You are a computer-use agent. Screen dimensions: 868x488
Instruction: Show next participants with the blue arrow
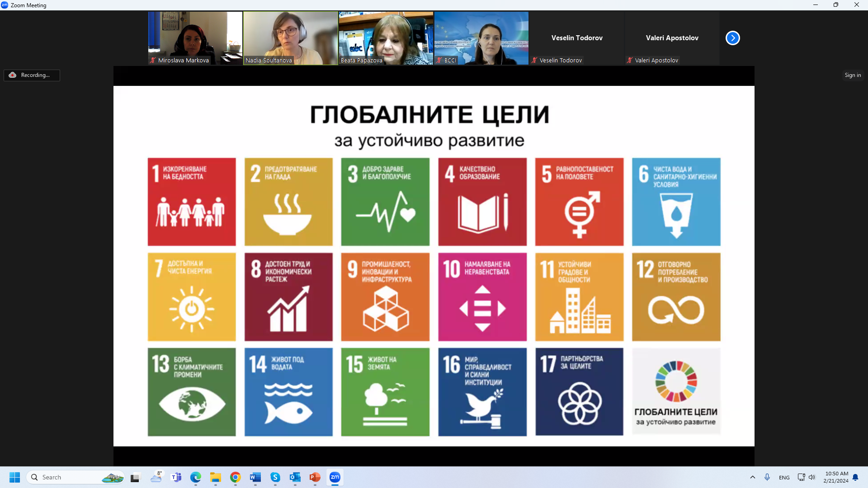[732, 38]
